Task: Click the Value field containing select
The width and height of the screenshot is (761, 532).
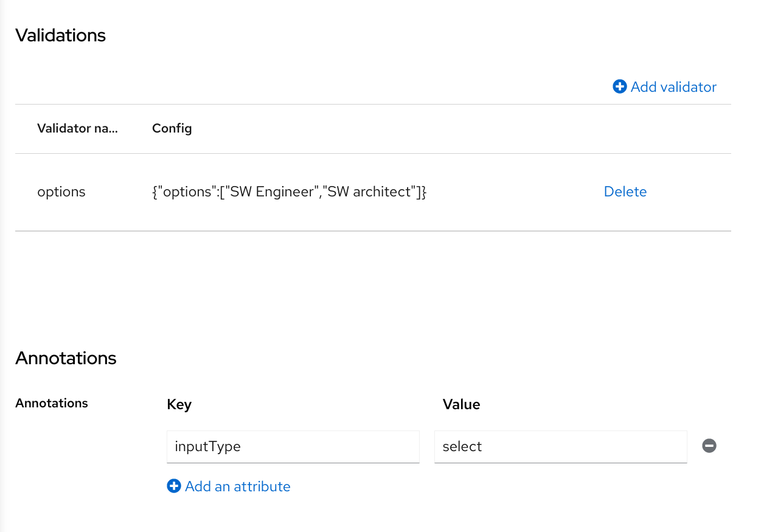Action: (560, 446)
